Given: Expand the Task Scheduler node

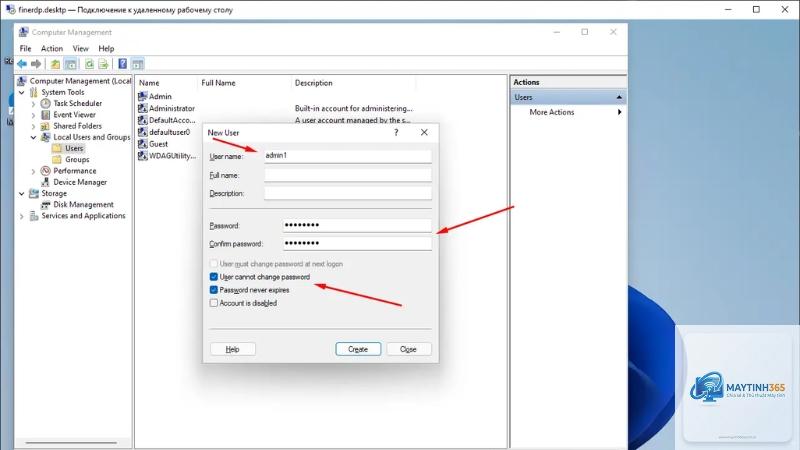Looking at the screenshot, I should point(34,104).
